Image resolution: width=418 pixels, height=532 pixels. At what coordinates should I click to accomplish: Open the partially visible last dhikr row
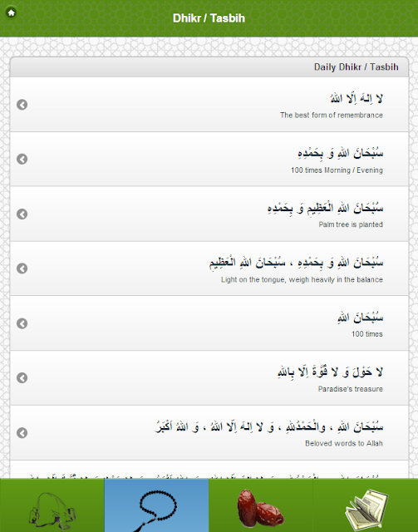click(209, 470)
